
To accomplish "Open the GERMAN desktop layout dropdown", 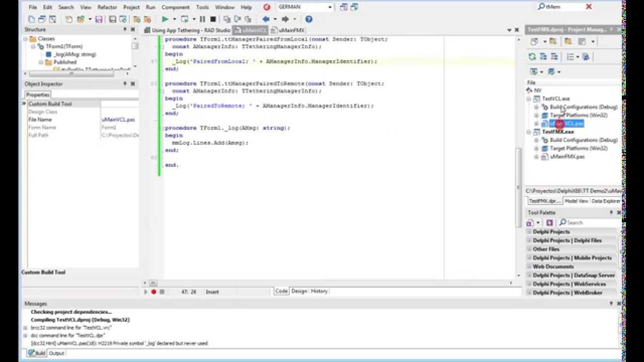I will (330, 7).
